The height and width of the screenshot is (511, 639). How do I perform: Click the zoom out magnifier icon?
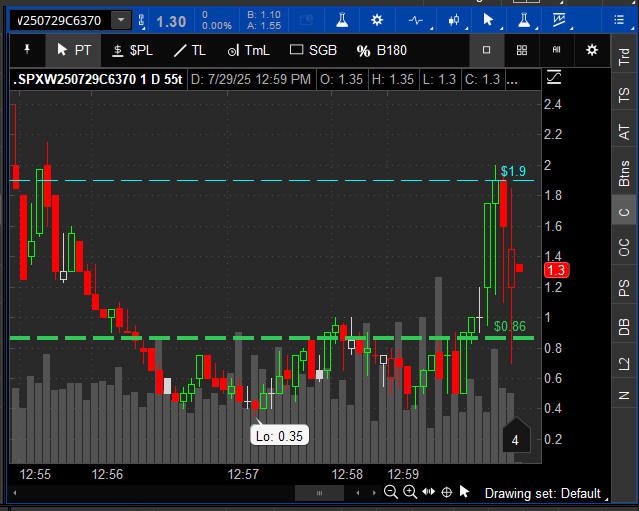pos(391,492)
